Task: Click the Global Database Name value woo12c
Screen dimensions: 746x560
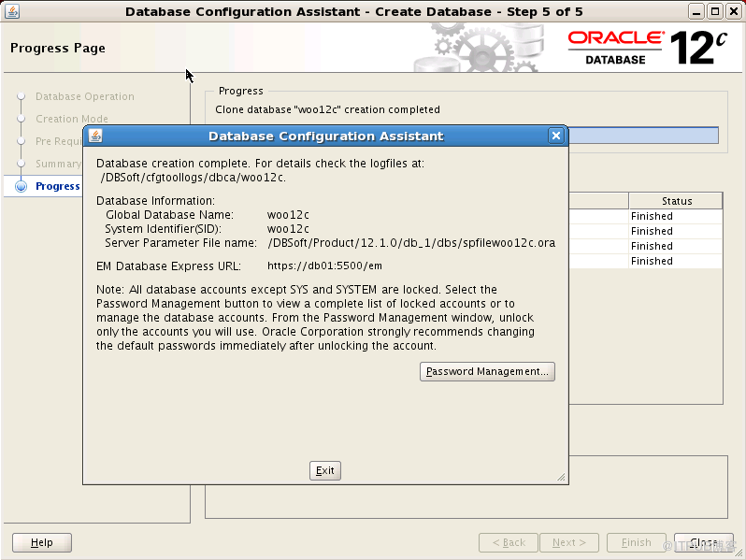Action: click(288, 215)
